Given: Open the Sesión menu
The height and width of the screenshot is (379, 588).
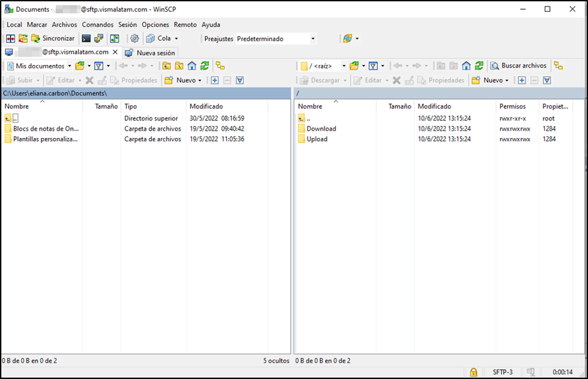Looking at the screenshot, I should [127, 25].
